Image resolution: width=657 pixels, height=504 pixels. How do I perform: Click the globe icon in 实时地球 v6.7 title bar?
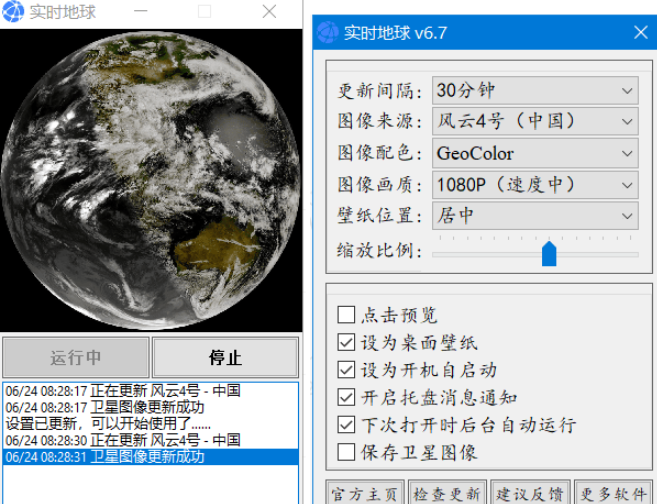[328, 33]
